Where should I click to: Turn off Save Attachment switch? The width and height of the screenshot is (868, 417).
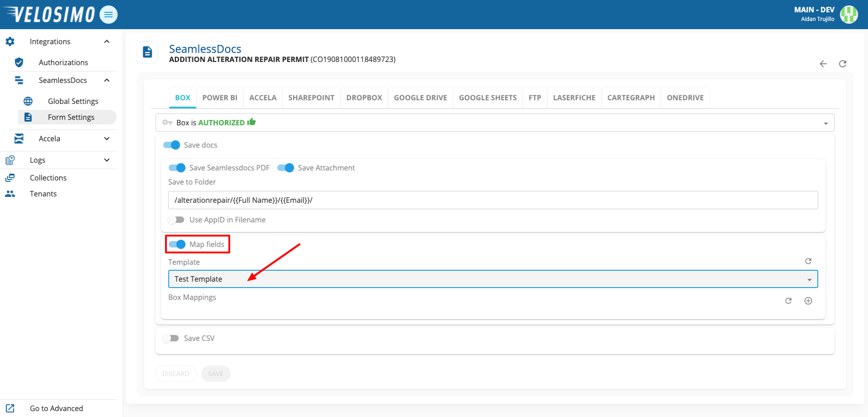(286, 168)
